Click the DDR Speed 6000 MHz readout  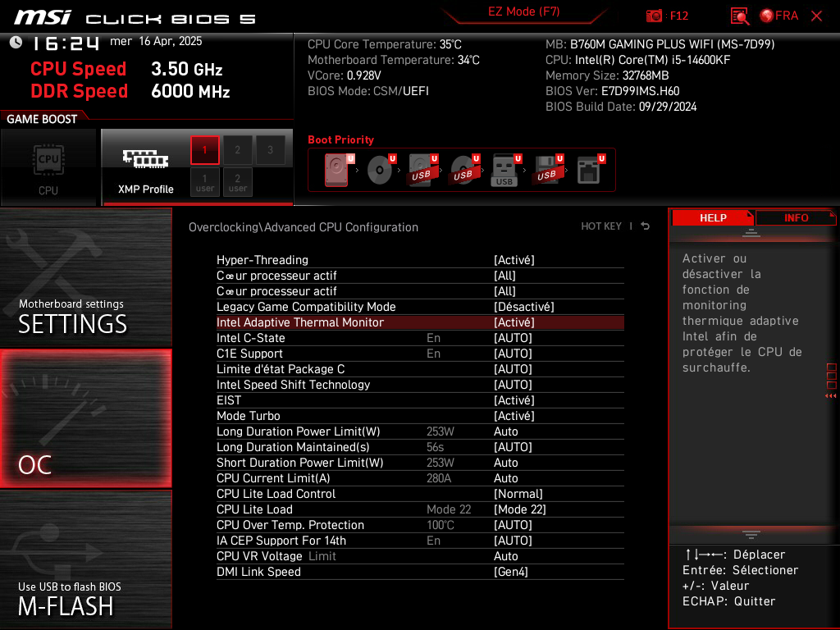[130, 91]
